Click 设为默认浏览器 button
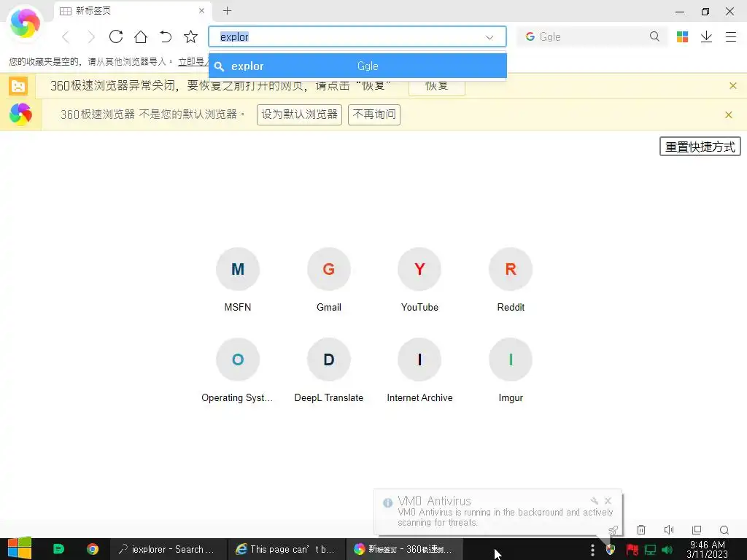Screen dimensions: 747x560 299,114
